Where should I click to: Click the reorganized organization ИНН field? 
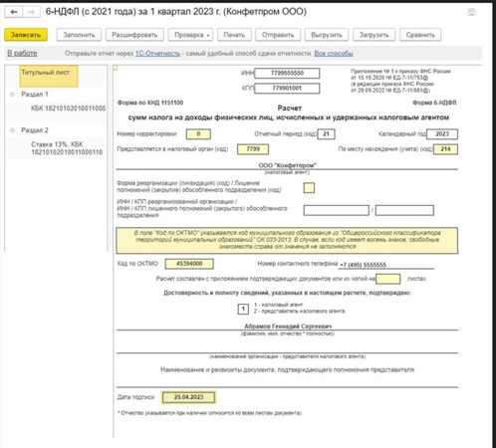click(x=337, y=210)
